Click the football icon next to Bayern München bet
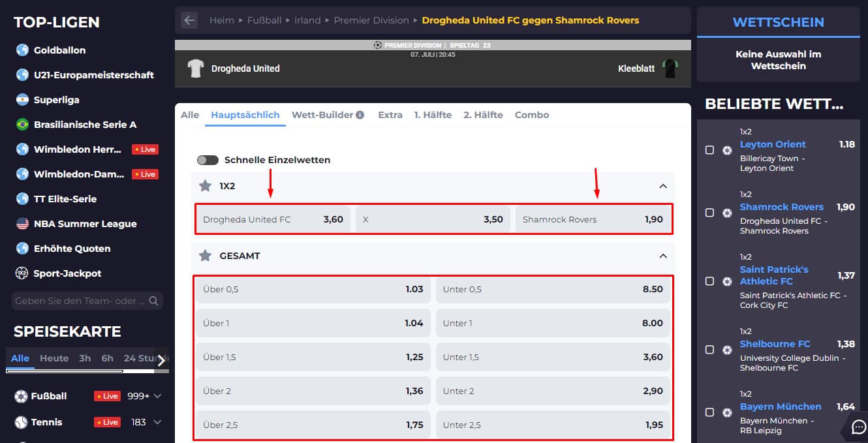Image resolution: width=868 pixels, height=443 pixels. pos(728,412)
